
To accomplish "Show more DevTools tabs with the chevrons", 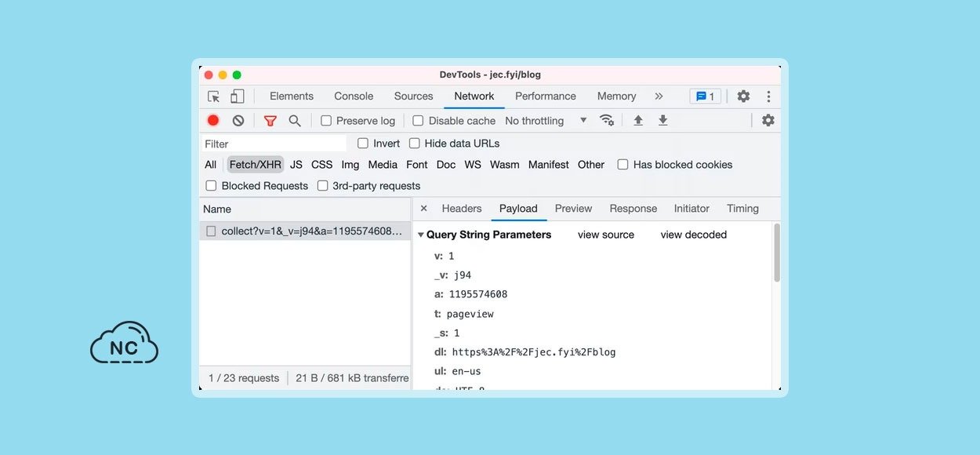I will (x=659, y=96).
